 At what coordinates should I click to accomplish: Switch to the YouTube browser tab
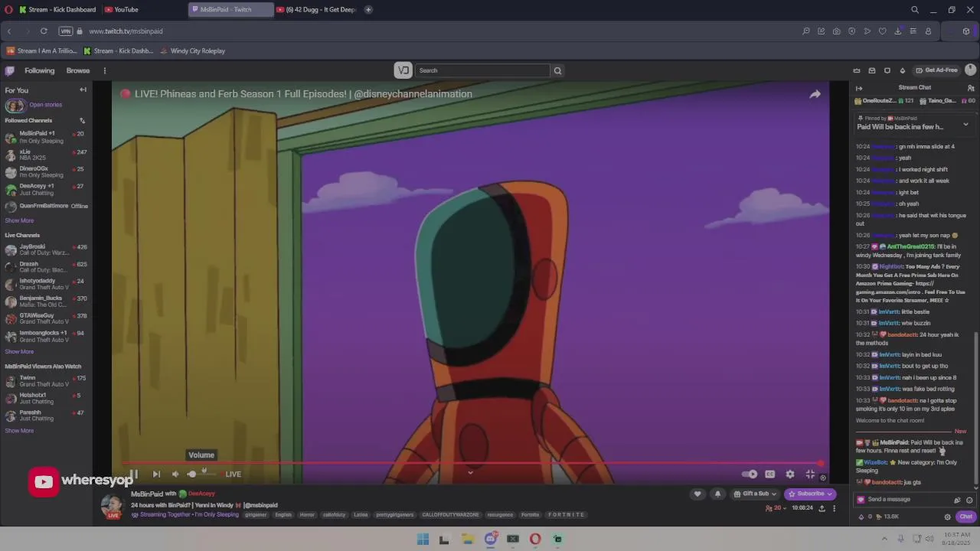[x=142, y=10]
